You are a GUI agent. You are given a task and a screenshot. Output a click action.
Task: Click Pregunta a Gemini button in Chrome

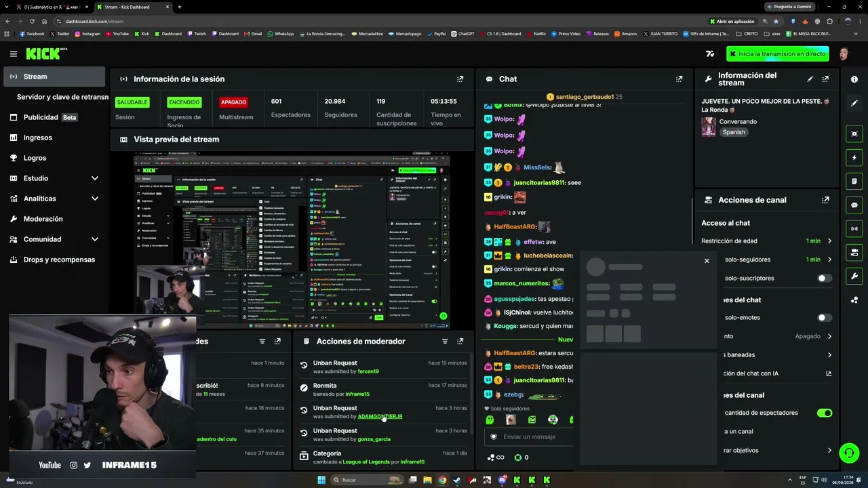(x=789, y=7)
